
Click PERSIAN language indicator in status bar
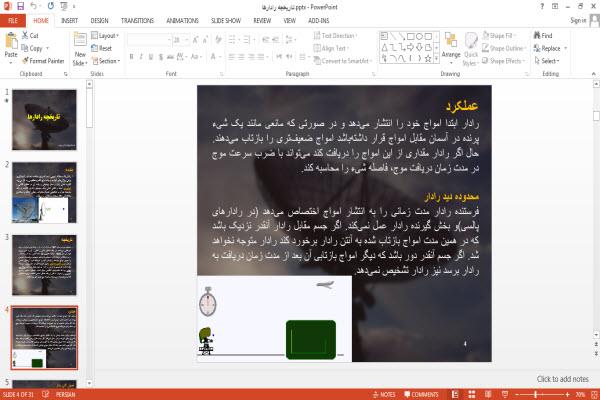[x=65, y=394]
